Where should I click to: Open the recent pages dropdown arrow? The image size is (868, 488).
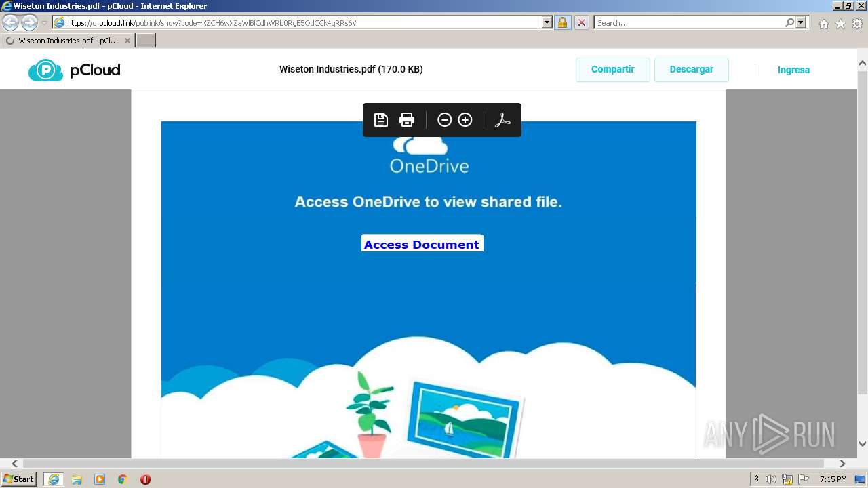44,23
